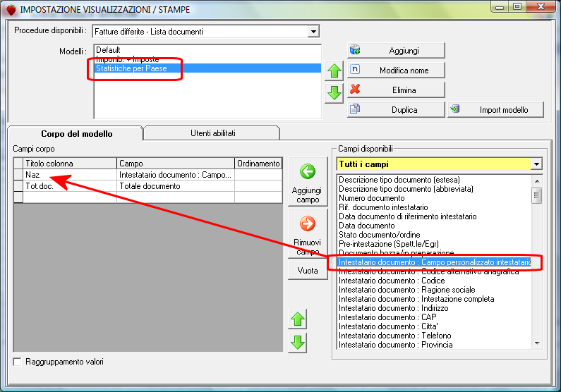This screenshot has height=392, width=561.
Task: Click the Naz. column title cell
Action: [x=70, y=175]
